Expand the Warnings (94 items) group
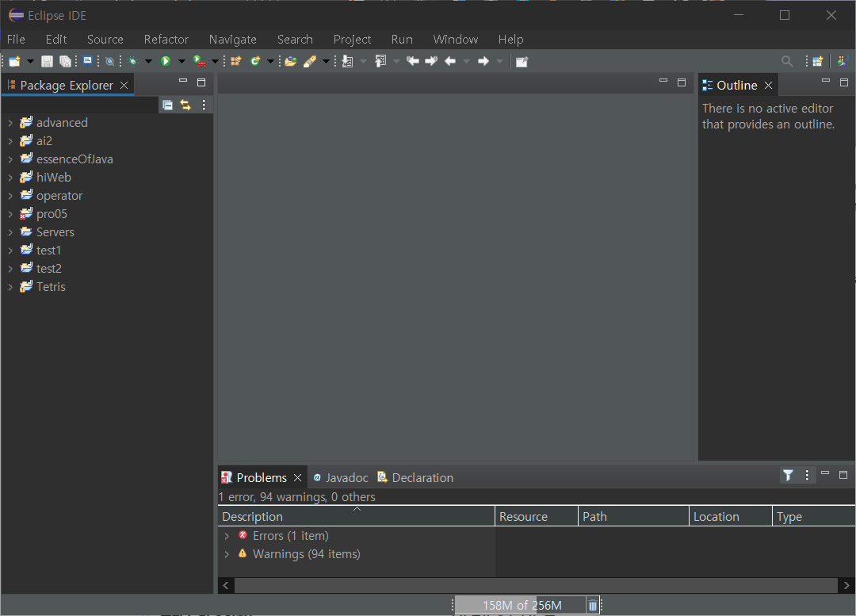This screenshot has height=616, width=856. tap(227, 554)
